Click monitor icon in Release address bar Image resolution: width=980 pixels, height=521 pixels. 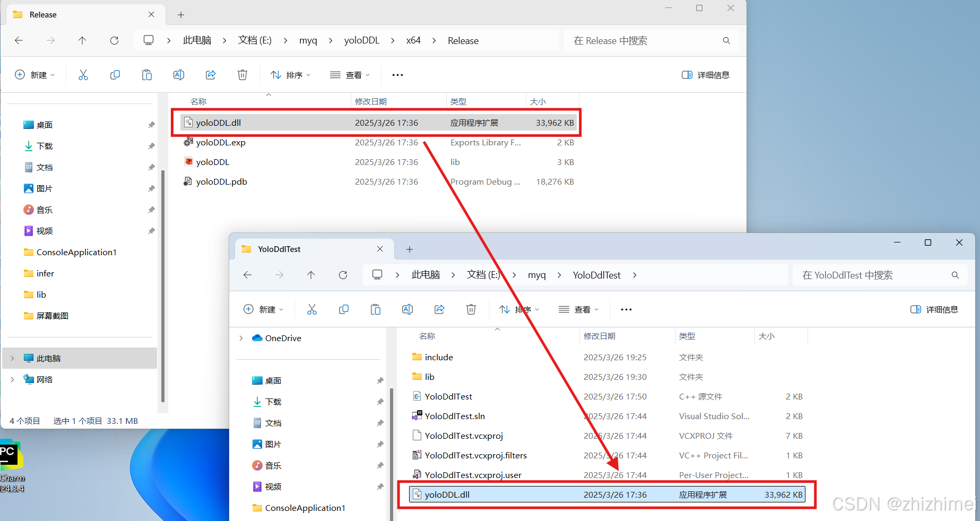pos(149,40)
